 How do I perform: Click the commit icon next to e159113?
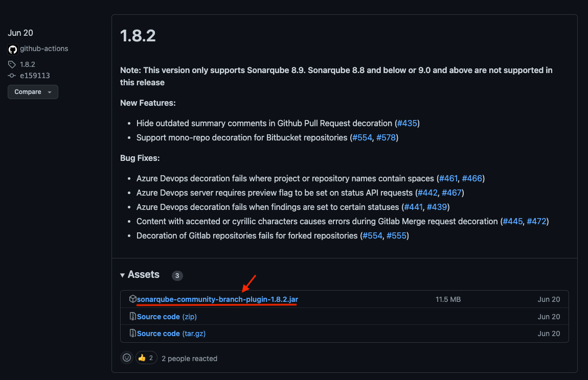tap(11, 75)
